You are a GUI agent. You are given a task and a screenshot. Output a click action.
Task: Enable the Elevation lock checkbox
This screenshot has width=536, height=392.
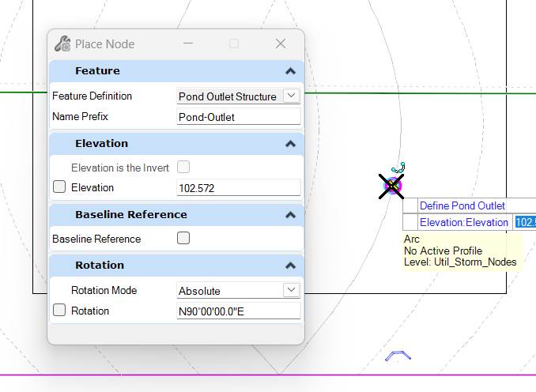click(59, 187)
